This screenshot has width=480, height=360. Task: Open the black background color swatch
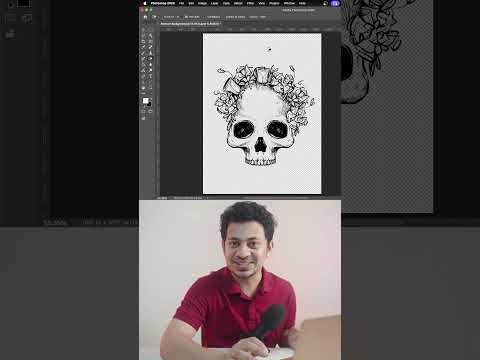click(149, 104)
